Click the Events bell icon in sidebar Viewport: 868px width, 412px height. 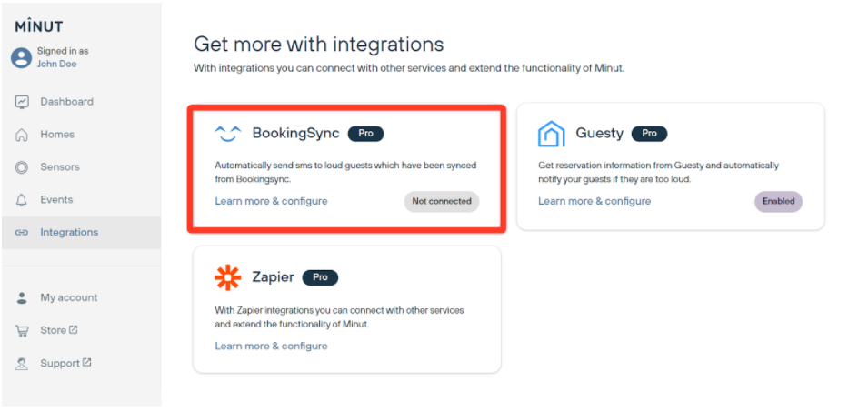pos(22,200)
